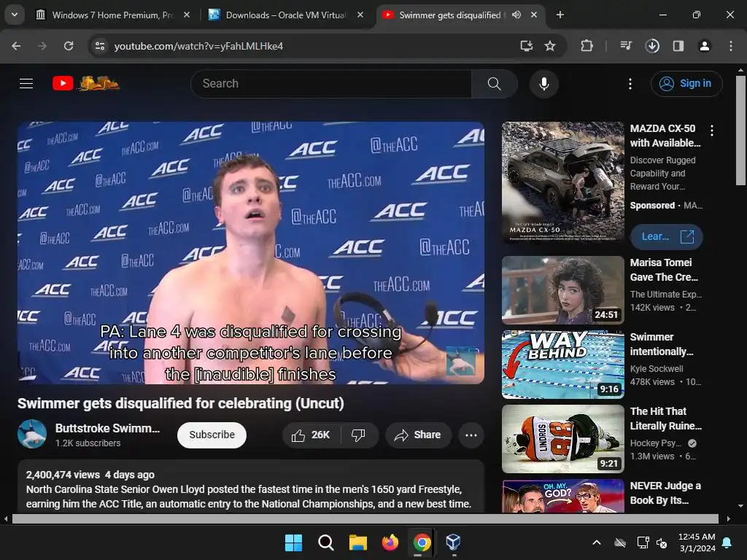
Task: Open volume muted icon in tray
Action: [662, 542]
